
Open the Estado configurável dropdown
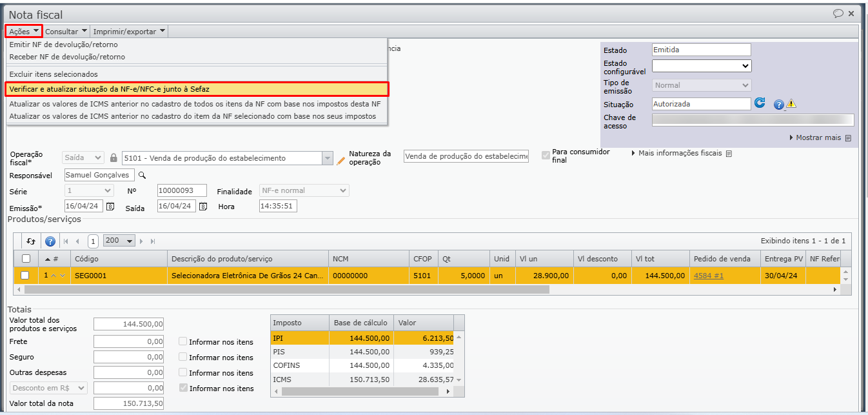702,66
